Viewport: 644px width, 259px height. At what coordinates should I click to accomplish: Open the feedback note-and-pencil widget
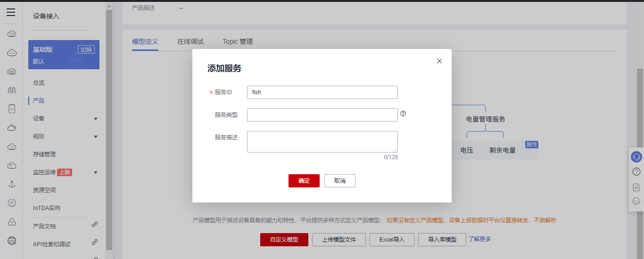[636, 187]
